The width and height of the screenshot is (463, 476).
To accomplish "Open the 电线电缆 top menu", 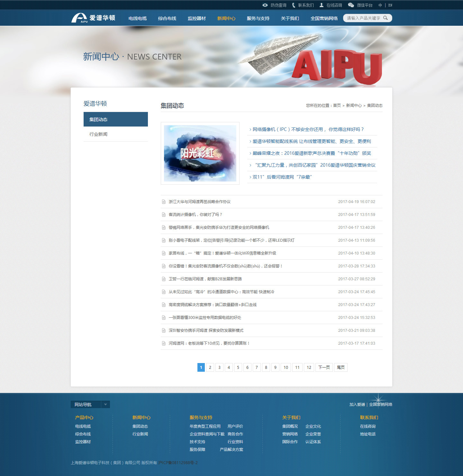I will (x=138, y=18).
